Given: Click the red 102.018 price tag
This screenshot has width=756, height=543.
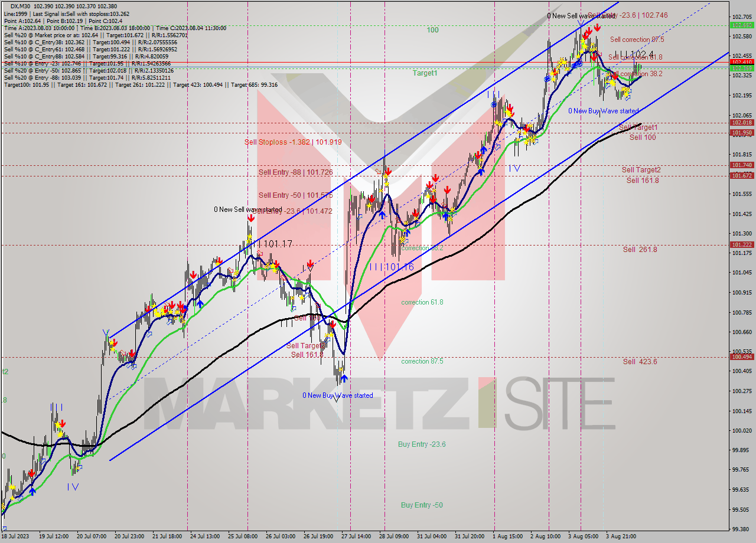Looking at the screenshot, I should coord(742,123).
